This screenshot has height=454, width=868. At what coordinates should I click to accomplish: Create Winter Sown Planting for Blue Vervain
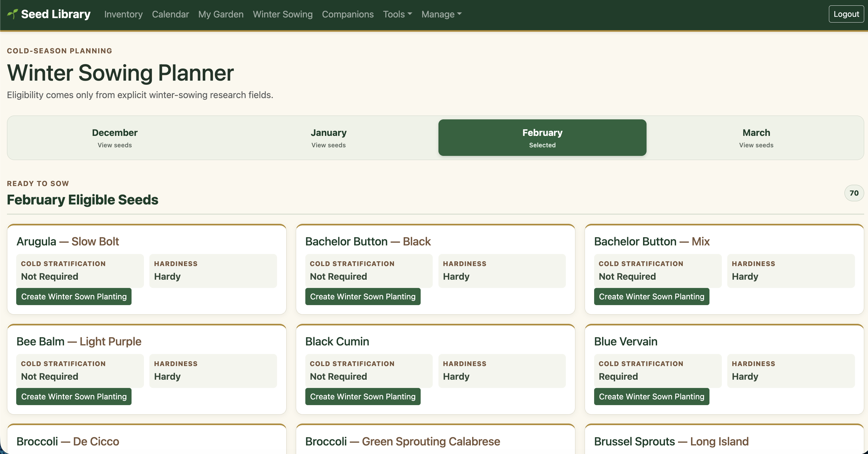click(x=651, y=397)
